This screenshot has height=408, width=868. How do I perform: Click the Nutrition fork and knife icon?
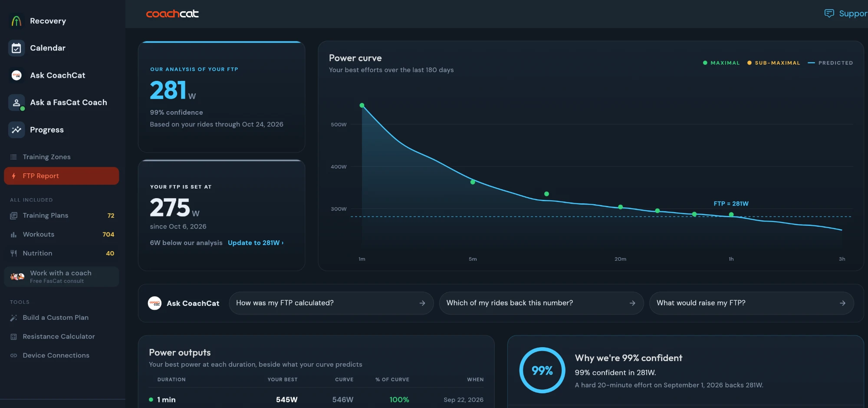tap(13, 253)
